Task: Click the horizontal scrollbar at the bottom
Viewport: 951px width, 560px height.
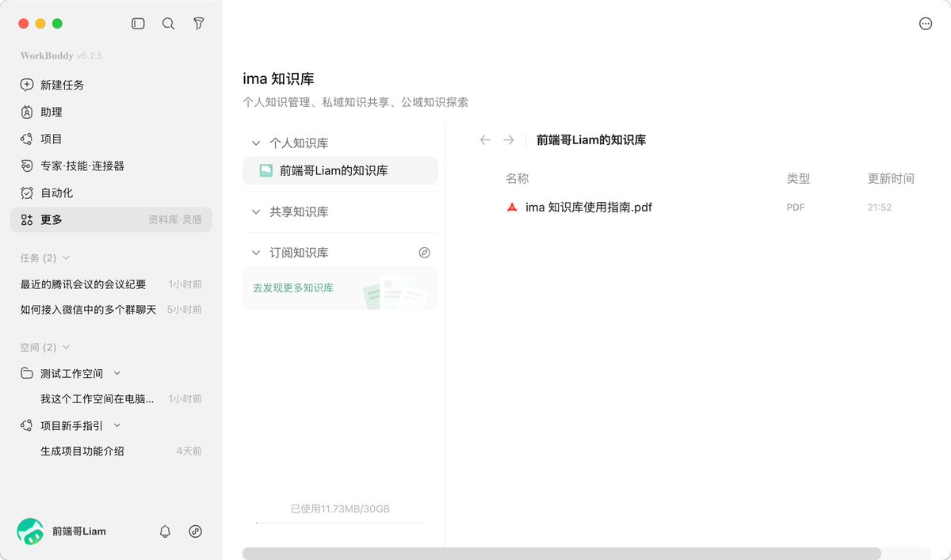Action: [562, 554]
